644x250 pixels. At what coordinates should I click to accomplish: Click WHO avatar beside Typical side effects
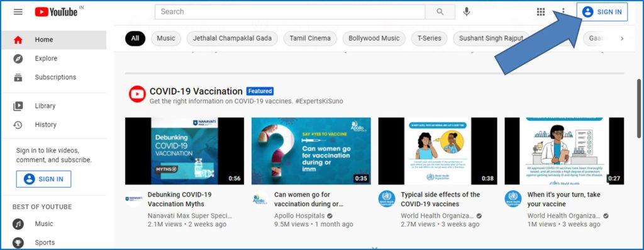click(x=387, y=199)
